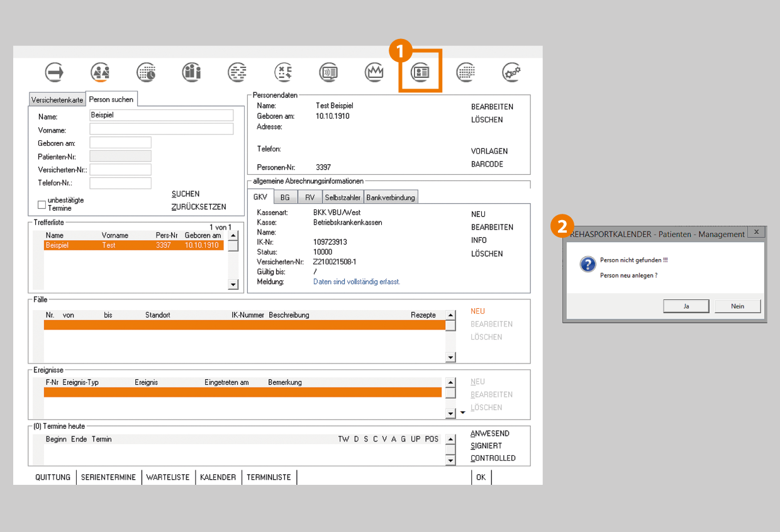This screenshot has height=532, width=780.
Task: Open the calendar grid toolbar icon
Action: [465, 72]
